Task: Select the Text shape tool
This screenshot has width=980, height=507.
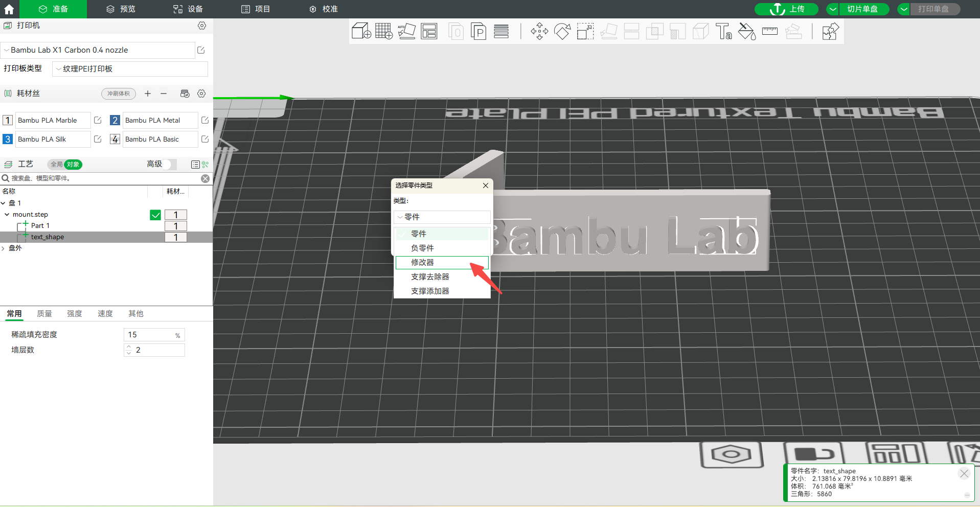Action: tap(724, 32)
